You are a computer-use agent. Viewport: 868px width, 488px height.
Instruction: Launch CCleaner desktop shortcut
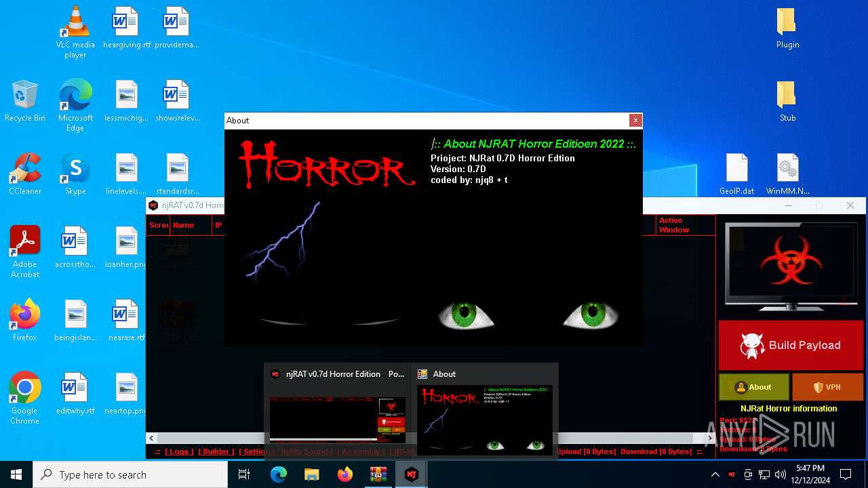(x=25, y=175)
